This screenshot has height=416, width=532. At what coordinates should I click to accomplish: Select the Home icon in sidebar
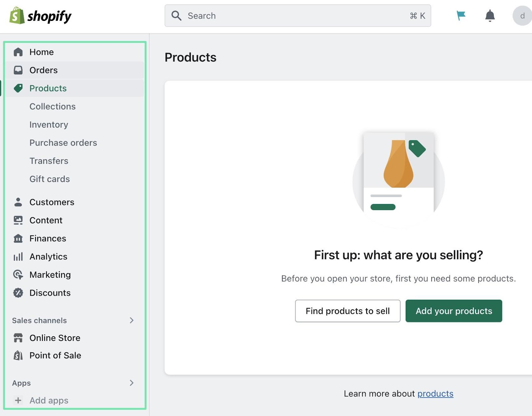[x=18, y=52]
